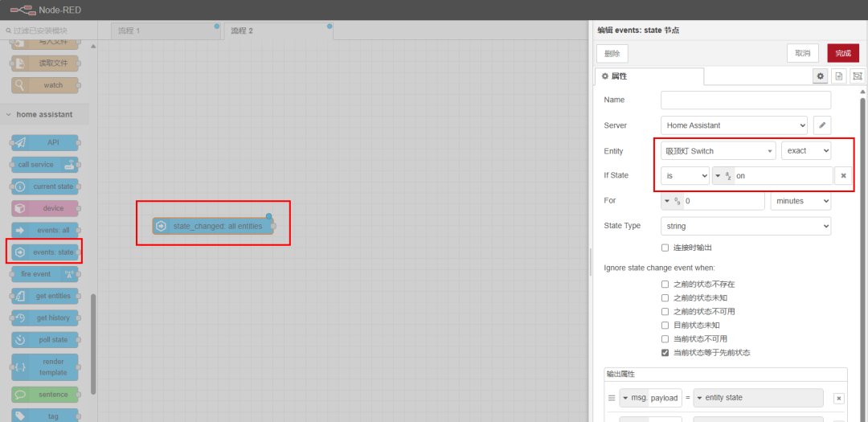Select the API node in palette
868x422 pixels.
(45, 143)
